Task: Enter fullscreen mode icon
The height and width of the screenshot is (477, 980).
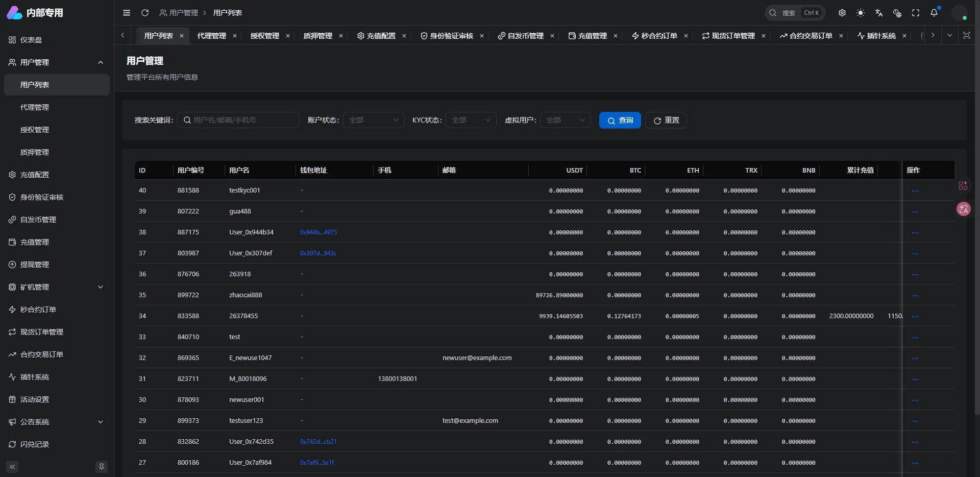Action: pos(916,13)
